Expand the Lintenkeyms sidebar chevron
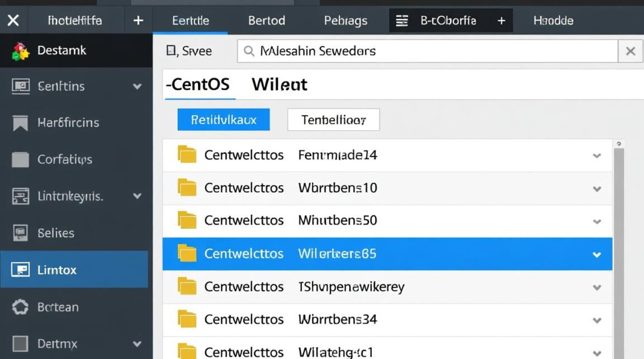Image resolution: width=644 pixels, height=359 pixels. 137,196
